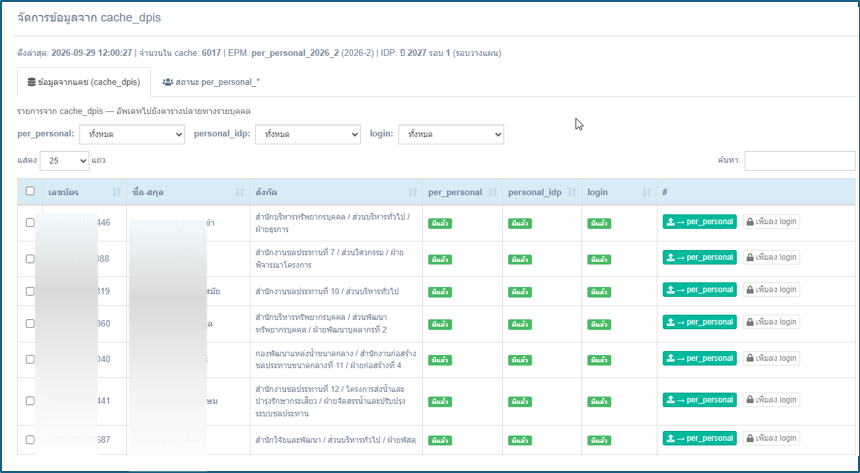Push สำนักวิจัยและพัฒนา row to per_personal
Viewport: 860px width, 473px height.
(x=699, y=438)
